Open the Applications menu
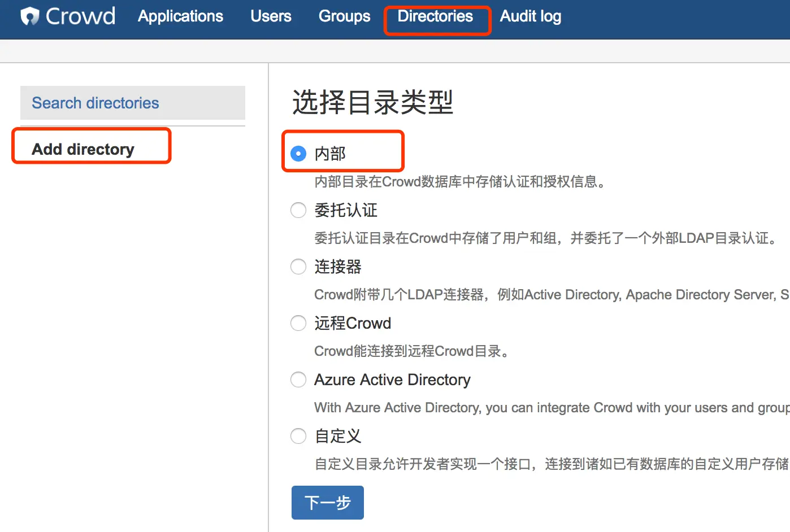This screenshot has width=790, height=532. [180, 16]
